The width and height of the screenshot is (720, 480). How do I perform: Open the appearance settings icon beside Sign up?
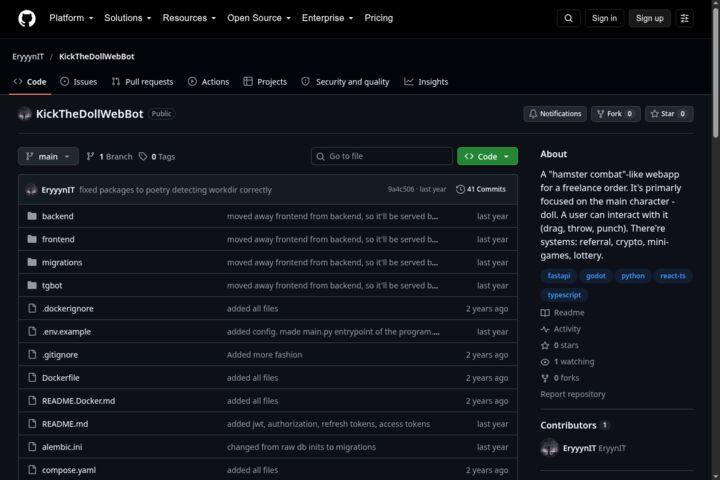684,18
